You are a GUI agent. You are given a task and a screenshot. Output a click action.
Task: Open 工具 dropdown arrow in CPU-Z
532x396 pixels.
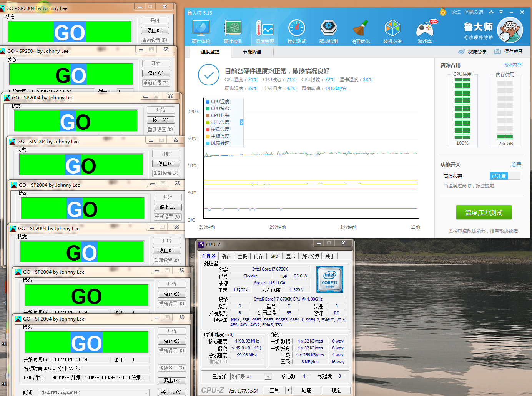(x=288, y=390)
